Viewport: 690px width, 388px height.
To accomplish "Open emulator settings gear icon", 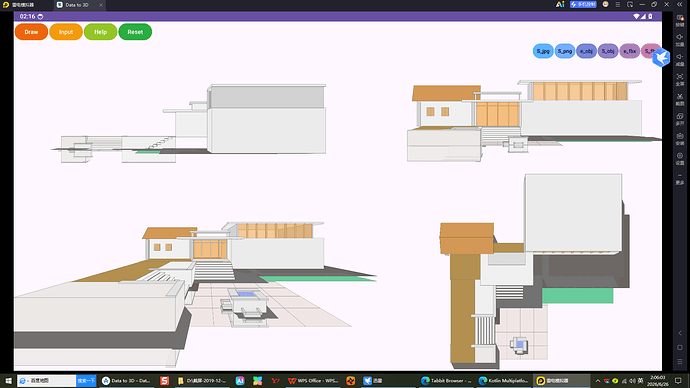I will pos(680,158).
